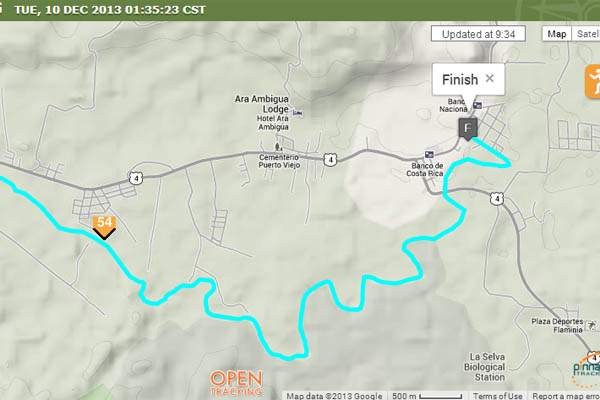Click the Open Tracking logo
Screen dimensions: 600x400
tap(236, 382)
